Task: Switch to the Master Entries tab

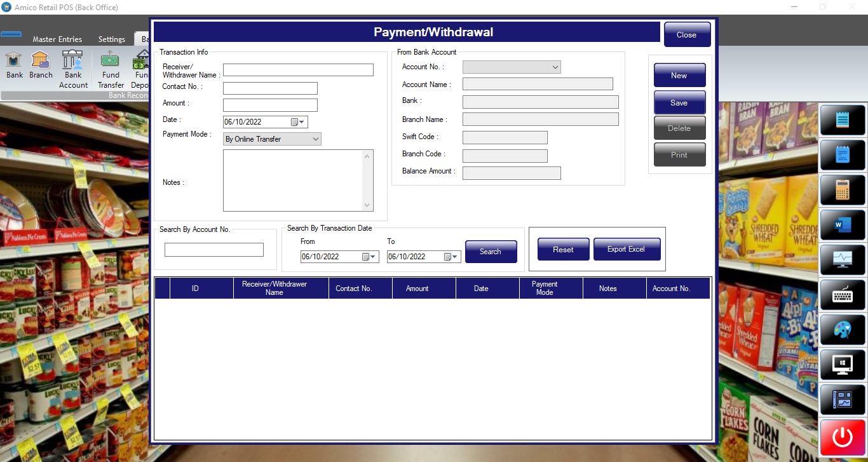Action: [57, 39]
